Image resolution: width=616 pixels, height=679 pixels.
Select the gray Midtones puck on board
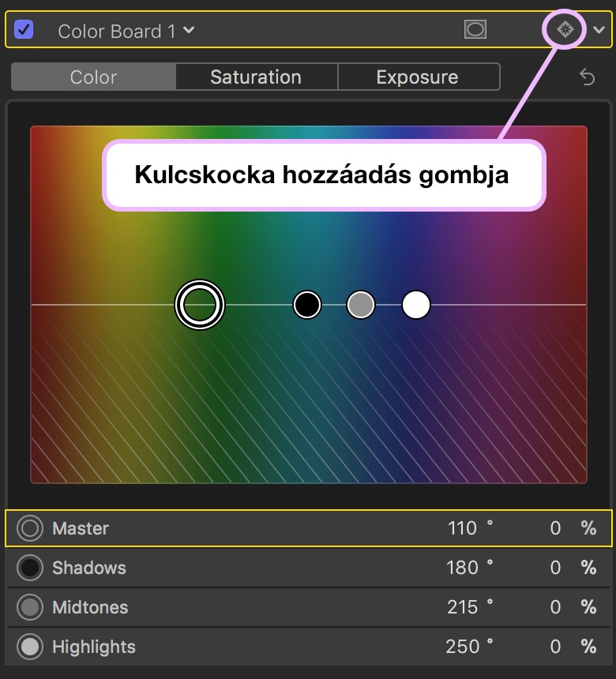(361, 305)
